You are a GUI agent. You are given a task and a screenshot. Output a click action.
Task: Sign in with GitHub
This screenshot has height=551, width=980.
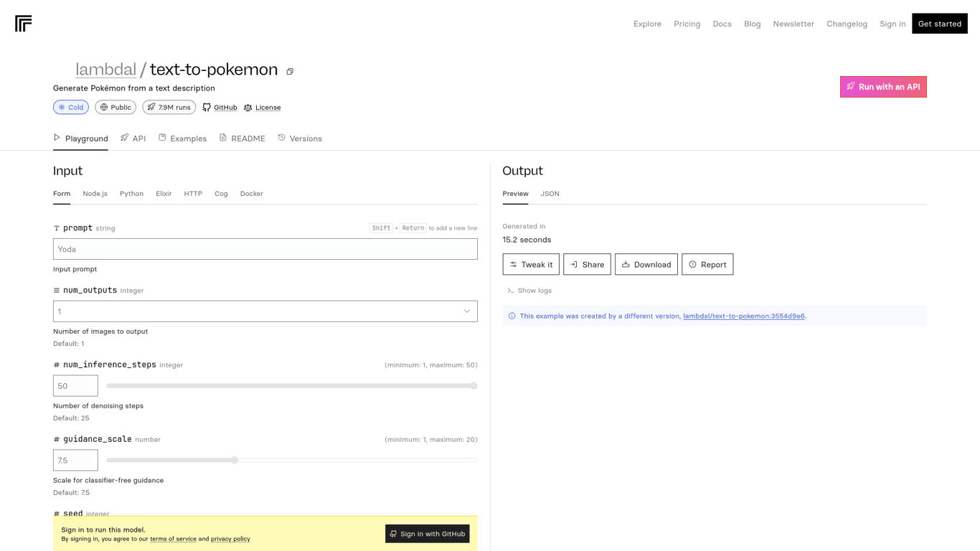click(x=427, y=534)
